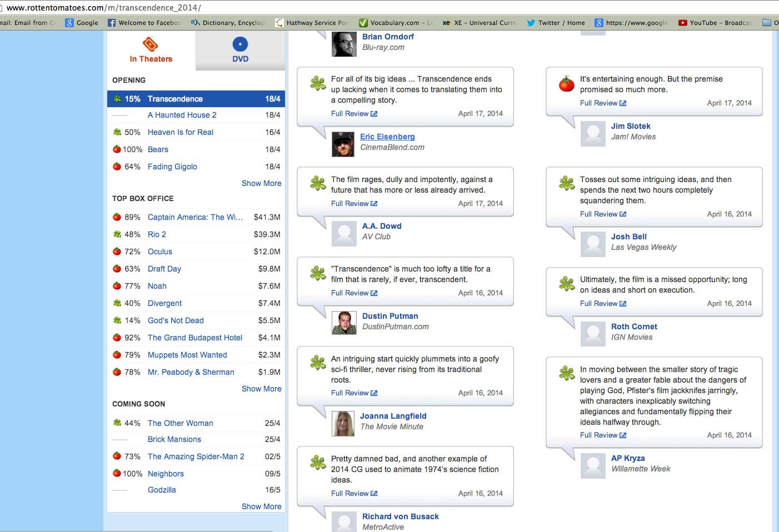
Task: Click the rotten splat on Roth Cornet's review
Action: pyautogui.click(x=567, y=283)
